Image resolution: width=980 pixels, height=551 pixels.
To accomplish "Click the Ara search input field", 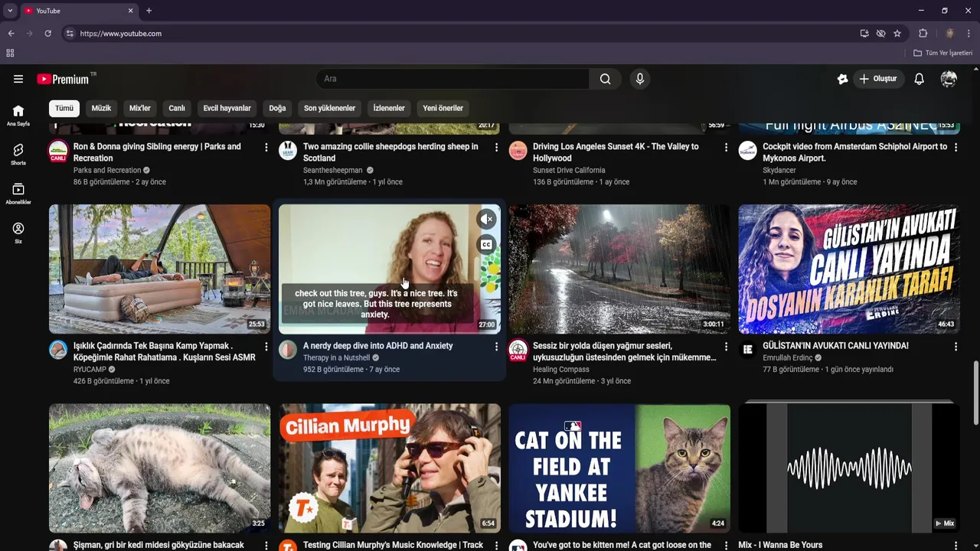I will (452, 79).
